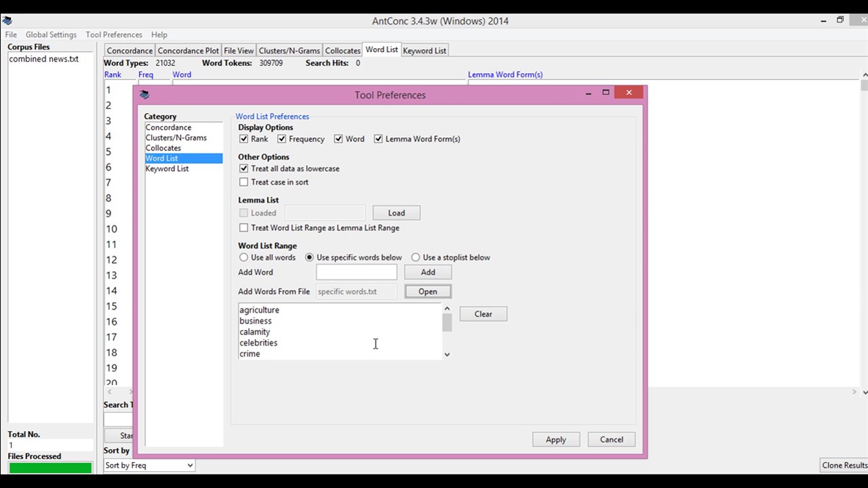Click Open to add words from file
The height and width of the screenshot is (488, 868).
pyautogui.click(x=428, y=291)
